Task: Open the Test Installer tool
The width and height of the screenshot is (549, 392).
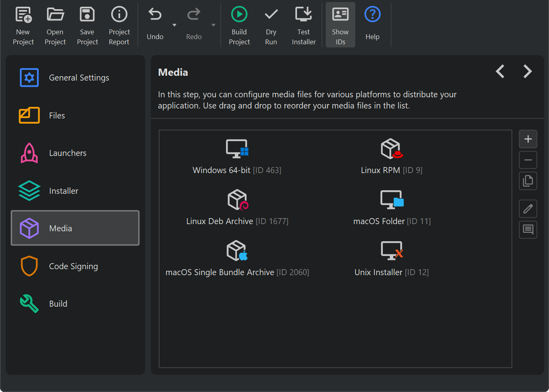Action: [303, 25]
